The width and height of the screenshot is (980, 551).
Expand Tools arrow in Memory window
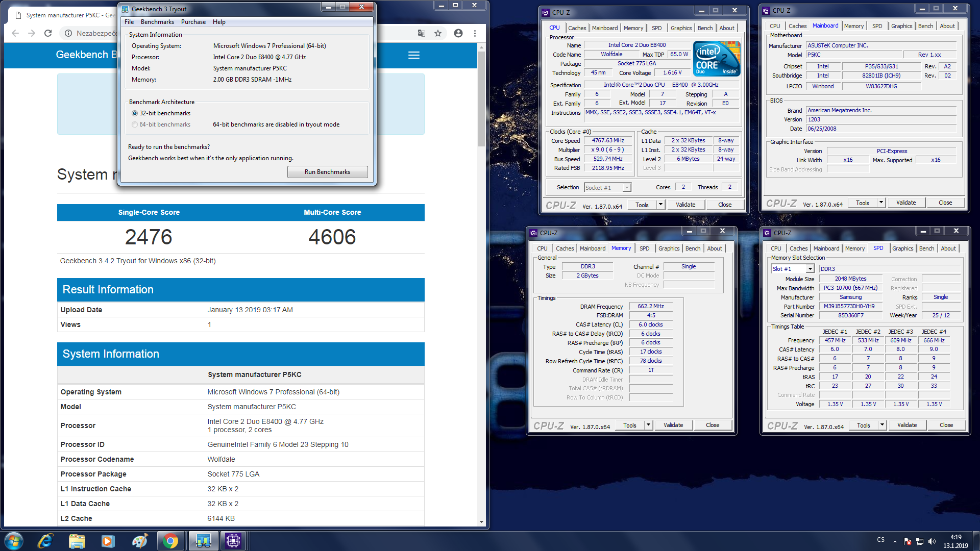pyautogui.click(x=648, y=425)
